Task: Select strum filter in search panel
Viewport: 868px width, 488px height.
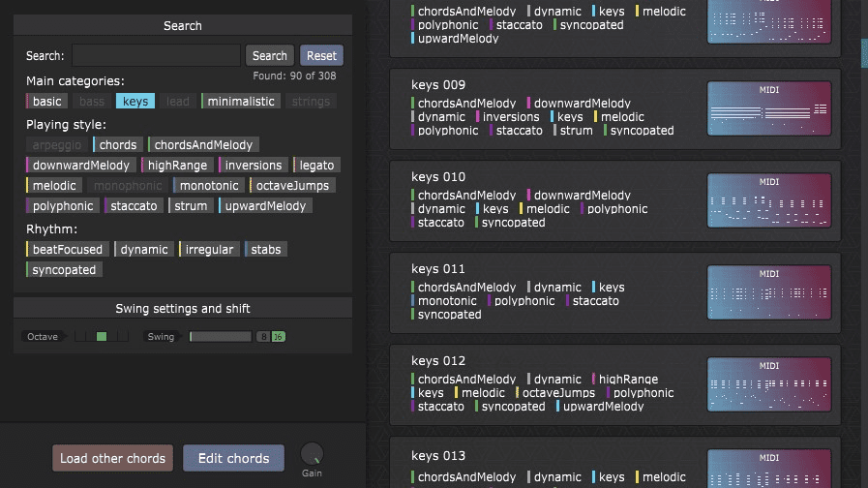Action: (x=191, y=206)
